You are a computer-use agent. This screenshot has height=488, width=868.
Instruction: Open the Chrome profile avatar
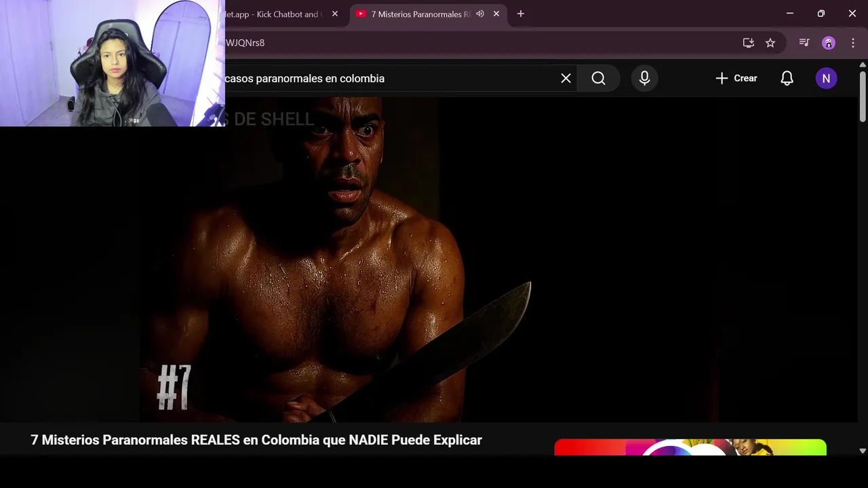pos(829,43)
